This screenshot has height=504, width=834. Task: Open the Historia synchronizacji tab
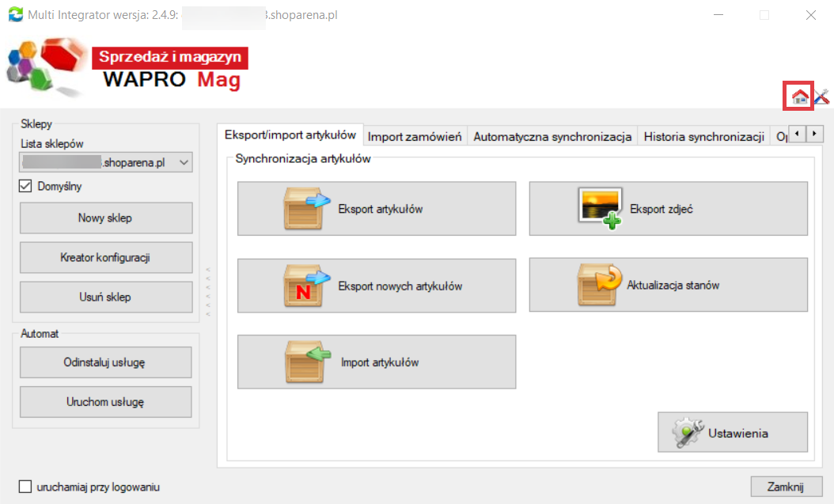[703, 136]
